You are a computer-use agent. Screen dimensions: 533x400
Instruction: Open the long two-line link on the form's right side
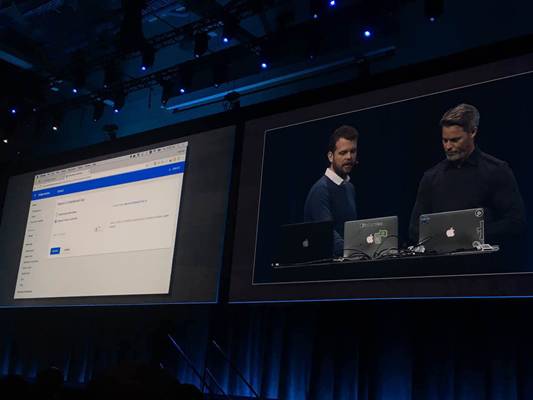139,221
